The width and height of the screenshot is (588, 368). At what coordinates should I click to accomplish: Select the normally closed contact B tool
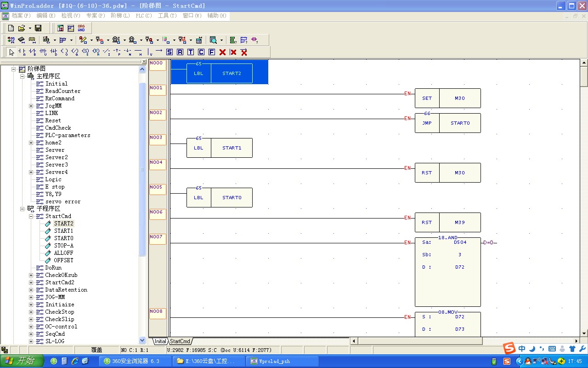pos(32,52)
